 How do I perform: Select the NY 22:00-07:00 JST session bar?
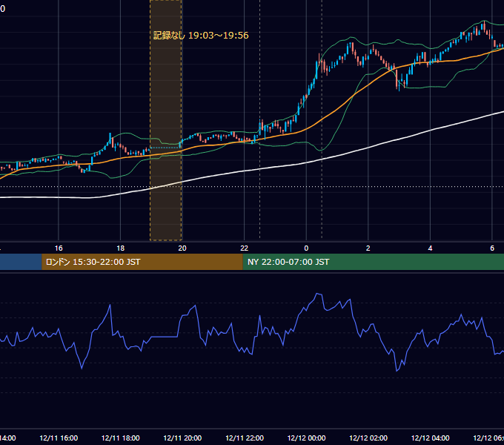click(373, 262)
